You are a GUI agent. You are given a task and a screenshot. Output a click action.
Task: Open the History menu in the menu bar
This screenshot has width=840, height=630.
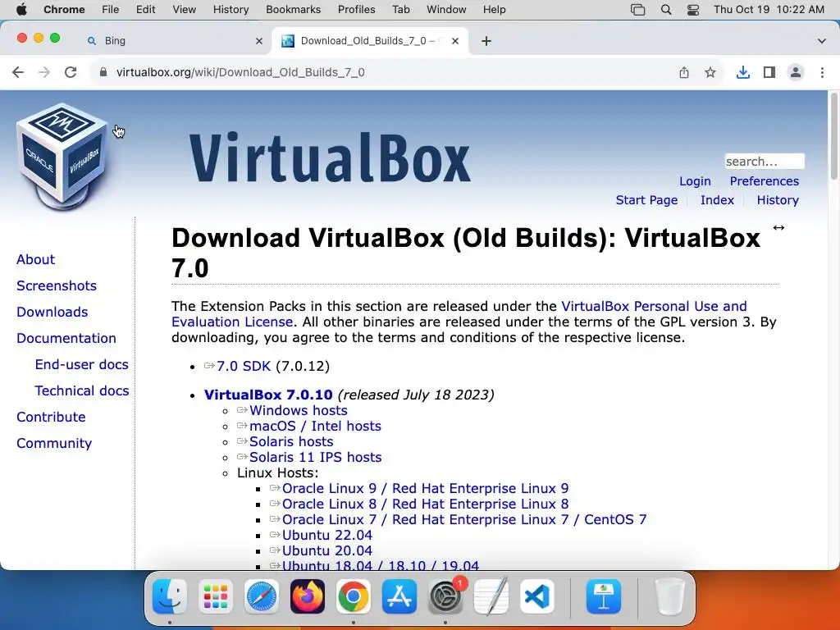[231, 10]
